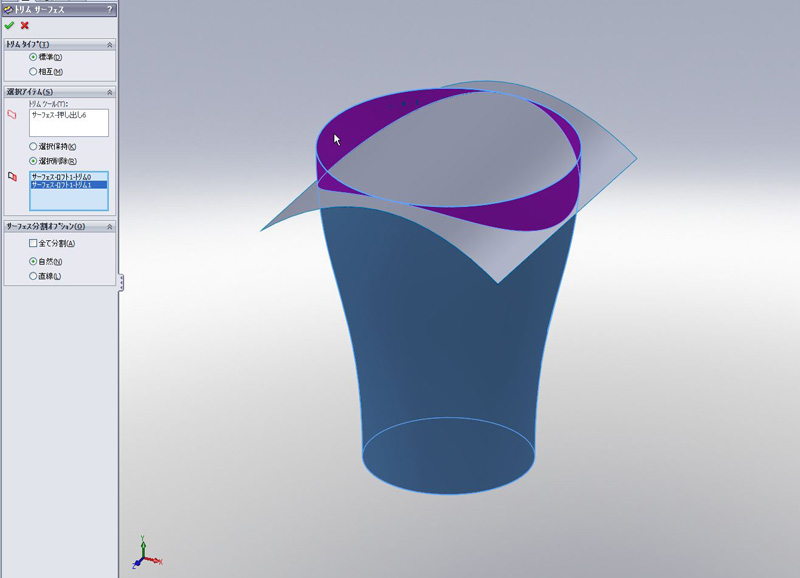This screenshot has height=578, width=800.
Task: Collapse the サーフェス分割オプション section
Action: tap(109, 227)
